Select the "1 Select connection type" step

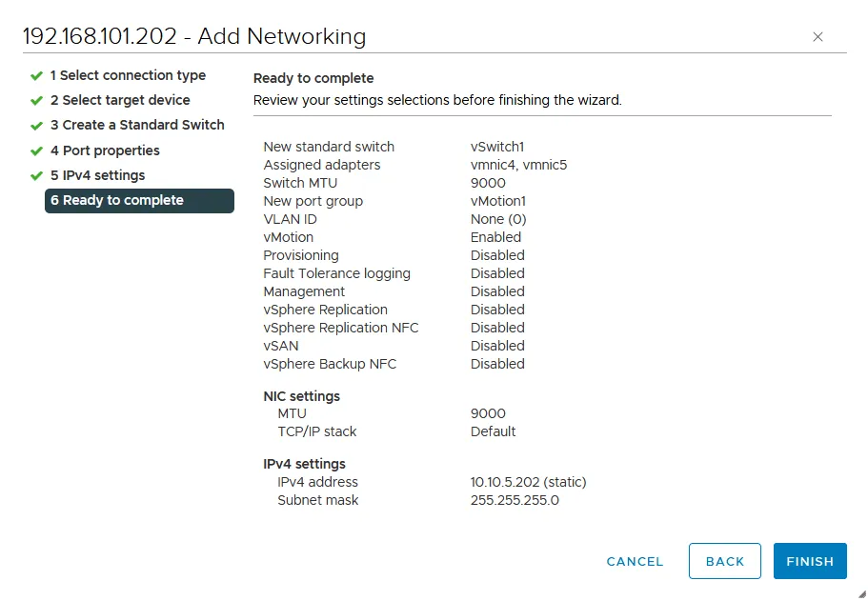[x=129, y=75]
